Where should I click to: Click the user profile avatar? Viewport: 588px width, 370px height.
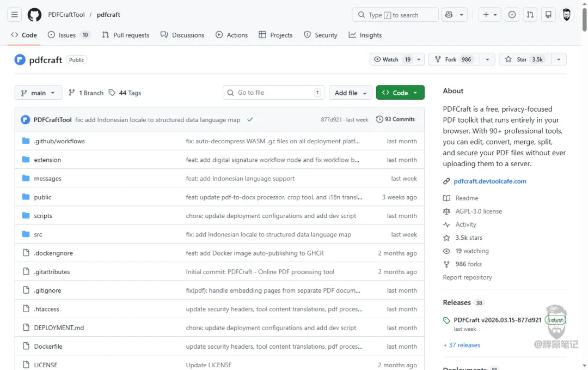pyautogui.click(x=567, y=15)
